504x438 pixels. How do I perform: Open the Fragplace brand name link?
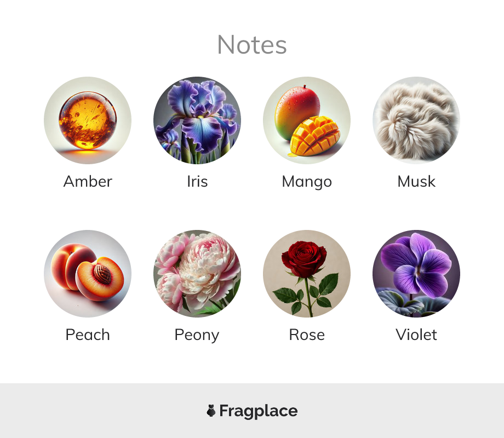point(259,411)
